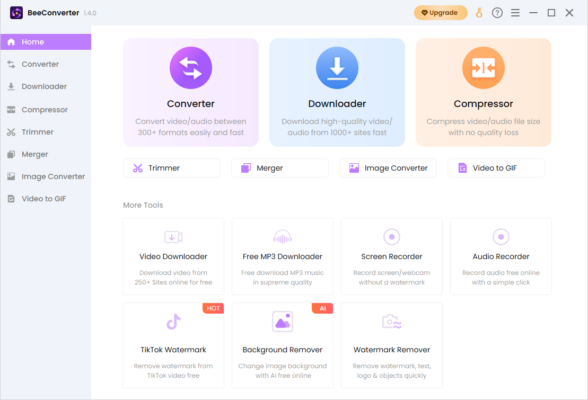
Task: Click the HOT badge on TikTok Watermark
Action: point(213,308)
